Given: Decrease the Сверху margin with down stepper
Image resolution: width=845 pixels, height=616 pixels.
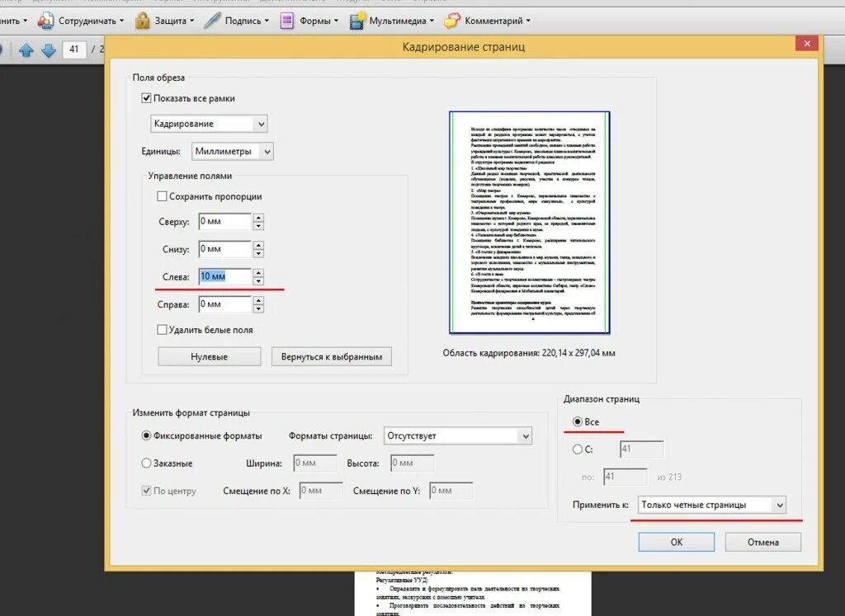Looking at the screenshot, I should tap(258, 226).
